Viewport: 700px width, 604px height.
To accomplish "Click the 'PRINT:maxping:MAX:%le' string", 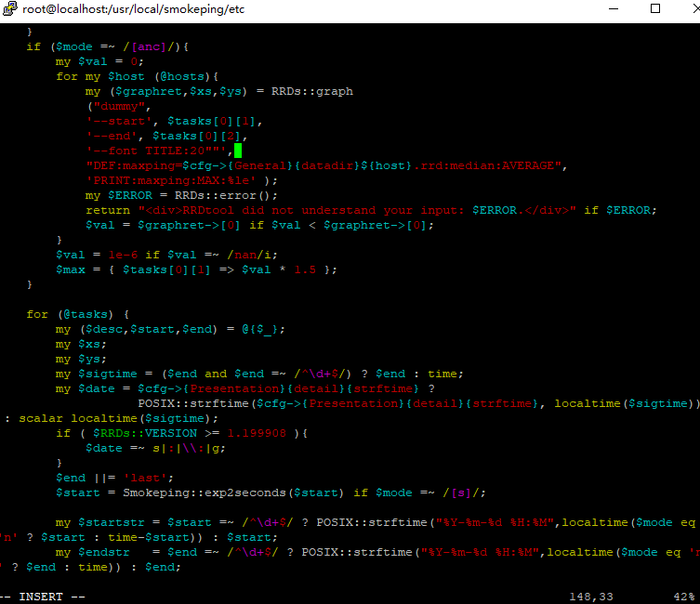I will 171,180.
